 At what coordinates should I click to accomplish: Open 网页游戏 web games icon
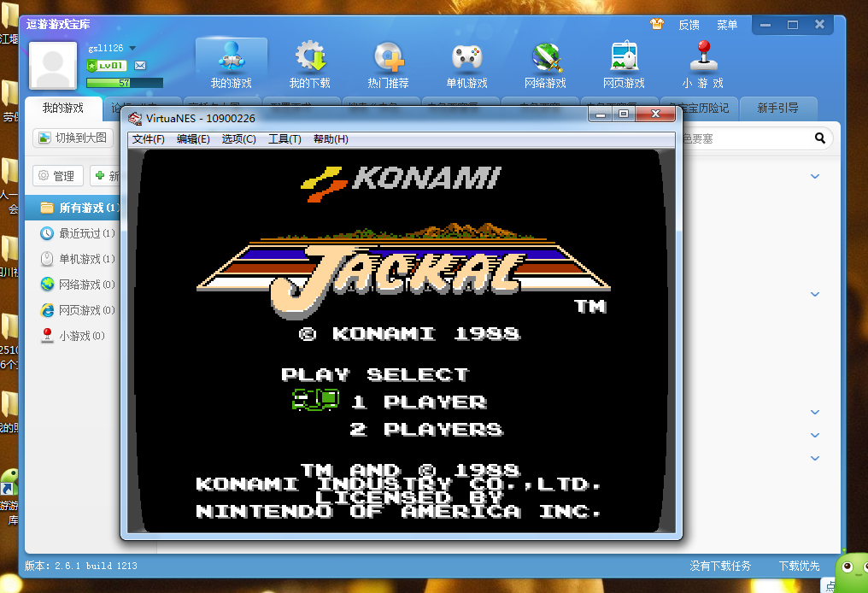click(x=624, y=65)
